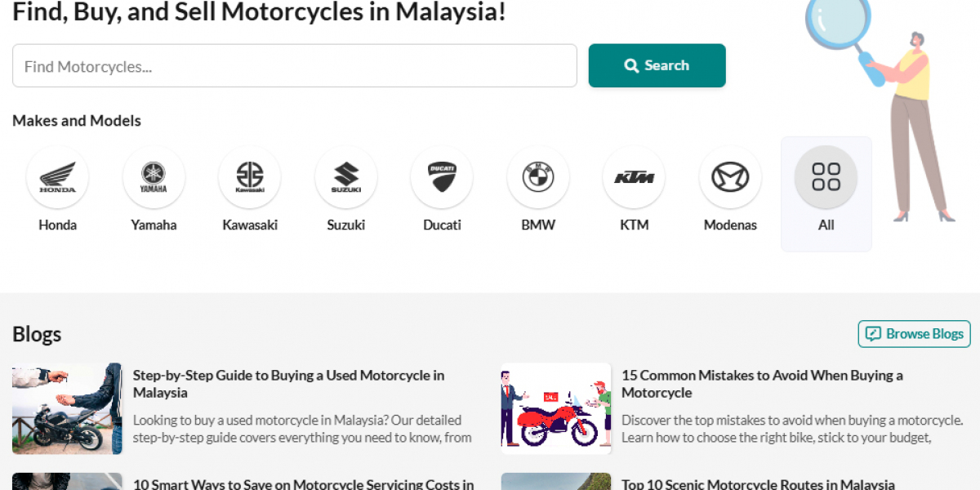Click the red motorcycle blog thumbnail
The height and width of the screenshot is (490, 980).
tap(555, 408)
